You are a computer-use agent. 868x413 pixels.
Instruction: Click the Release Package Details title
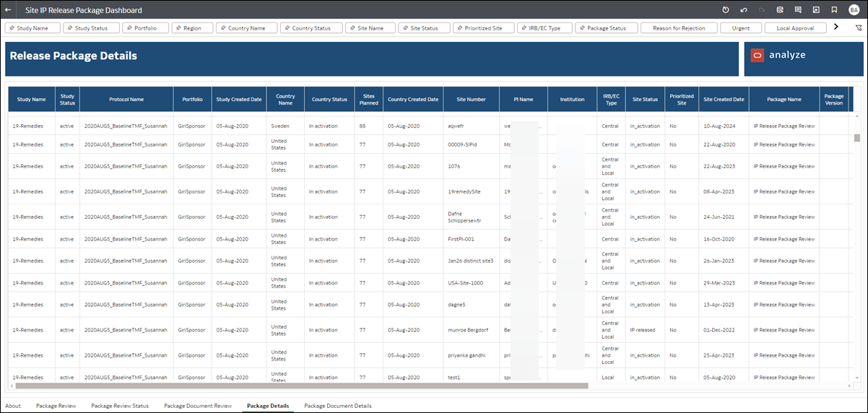click(x=74, y=56)
